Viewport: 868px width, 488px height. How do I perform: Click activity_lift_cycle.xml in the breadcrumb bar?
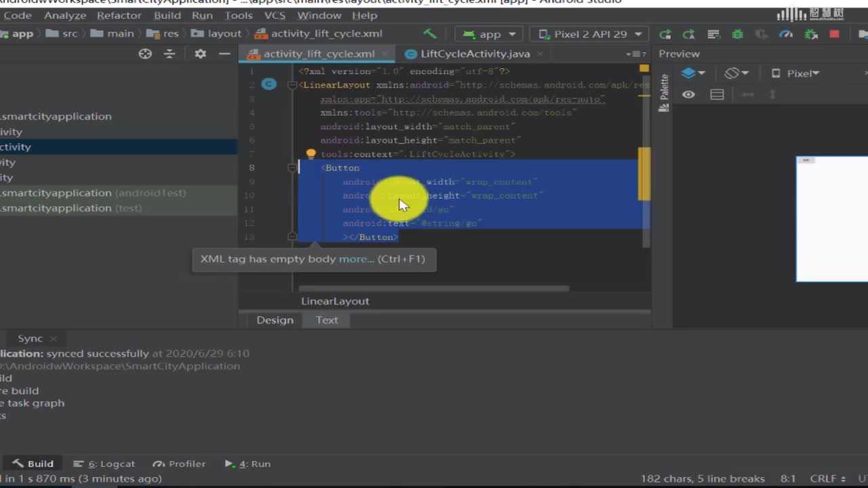pos(318,33)
